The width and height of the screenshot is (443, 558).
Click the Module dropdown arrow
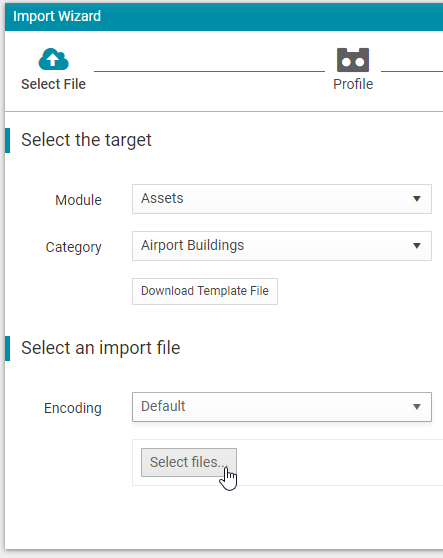pyautogui.click(x=417, y=199)
